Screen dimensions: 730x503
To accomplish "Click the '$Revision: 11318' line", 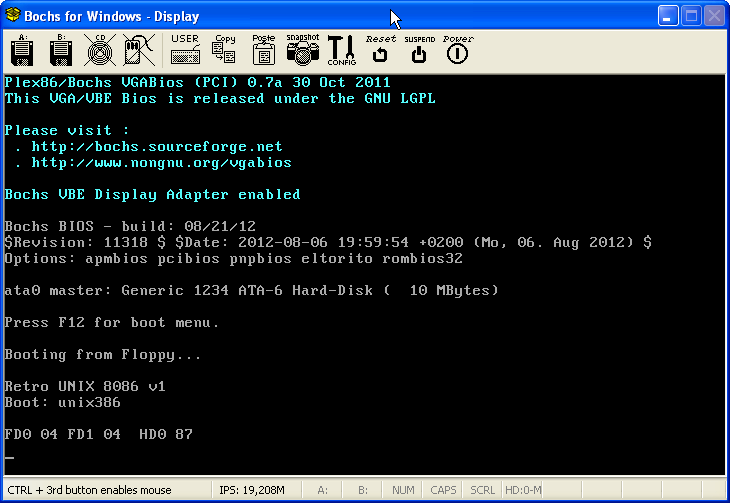I will coord(328,242).
